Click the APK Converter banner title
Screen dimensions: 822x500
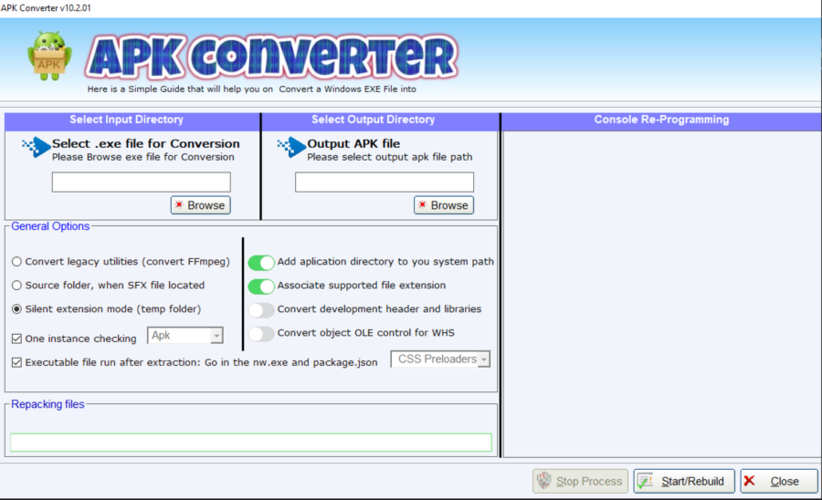click(x=272, y=57)
